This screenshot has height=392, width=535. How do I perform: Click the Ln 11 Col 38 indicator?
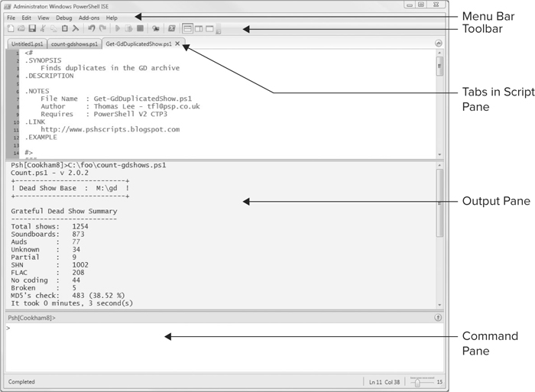(384, 382)
